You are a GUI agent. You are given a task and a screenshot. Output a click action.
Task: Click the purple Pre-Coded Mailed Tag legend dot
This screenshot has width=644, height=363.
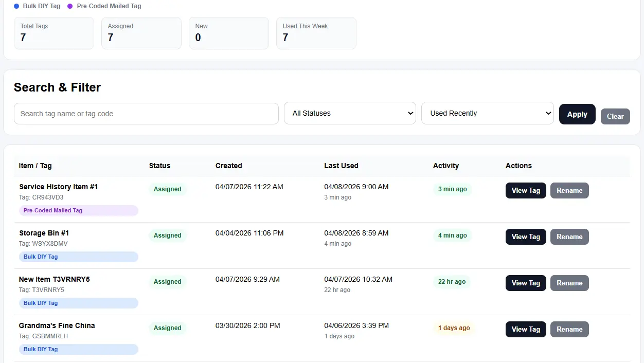pyautogui.click(x=70, y=6)
